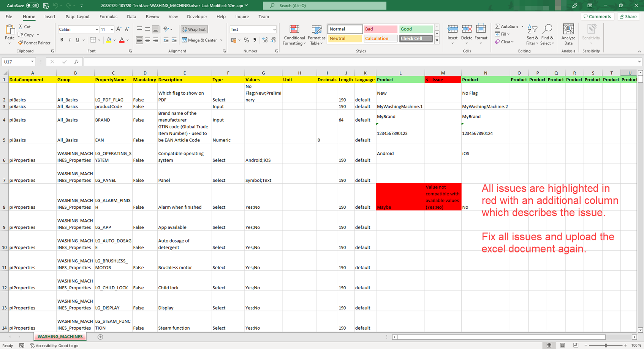Click the Share button
Image resolution: width=644 pixels, height=349 pixels.
pyautogui.click(x=628, y=17)
